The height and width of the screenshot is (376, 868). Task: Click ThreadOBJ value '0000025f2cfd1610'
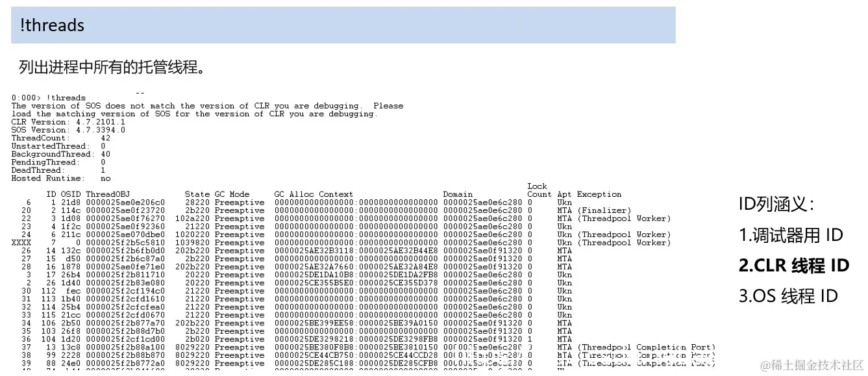pos(125,299)
